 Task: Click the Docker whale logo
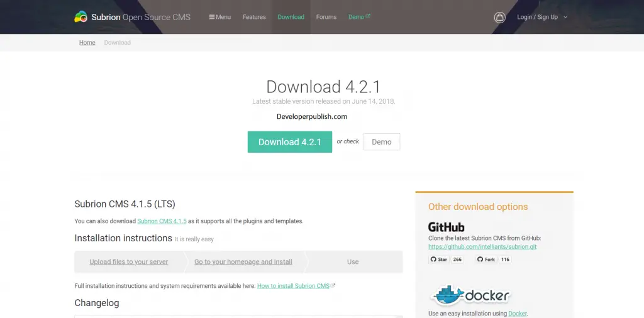click(470, 295)
